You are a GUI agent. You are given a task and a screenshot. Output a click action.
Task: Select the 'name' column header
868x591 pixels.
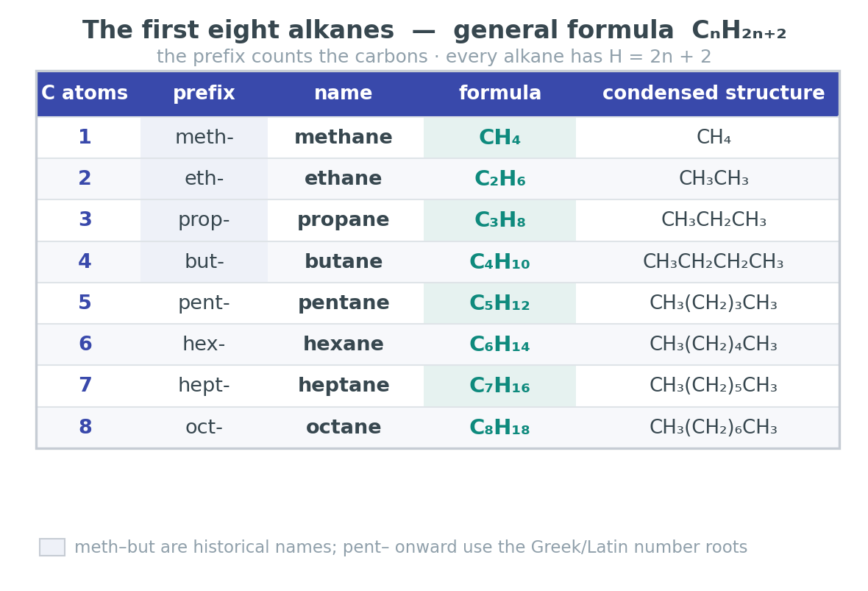(x=344, y=93)
